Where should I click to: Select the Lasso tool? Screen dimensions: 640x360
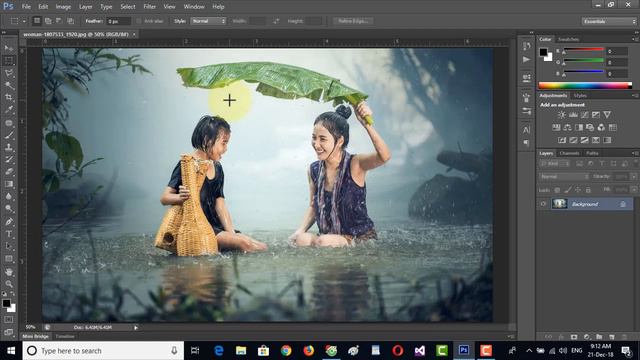click(9, 73)
